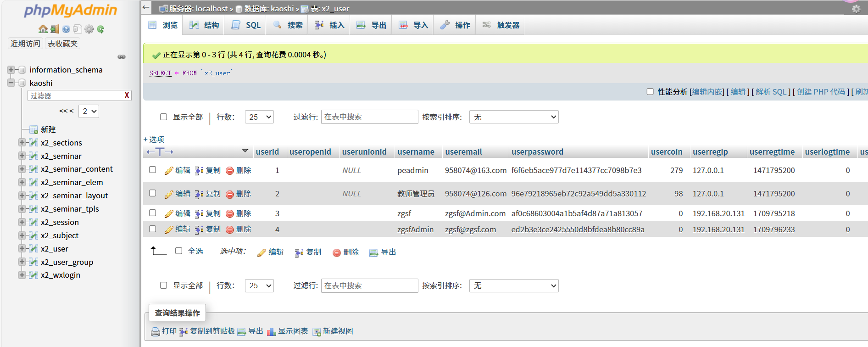Tick the 全选 checkbox
868x347 pixels.
pos(179,251)
